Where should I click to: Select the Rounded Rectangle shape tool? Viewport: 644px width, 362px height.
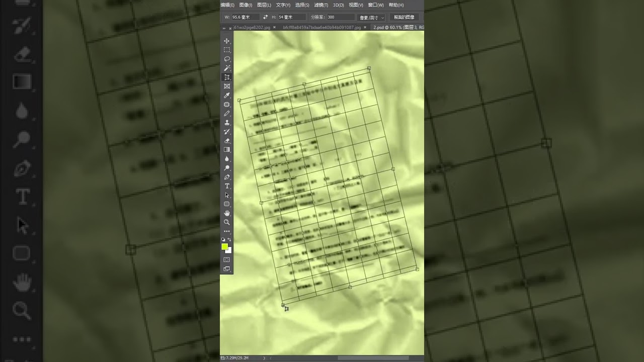[x=227, y=204]
